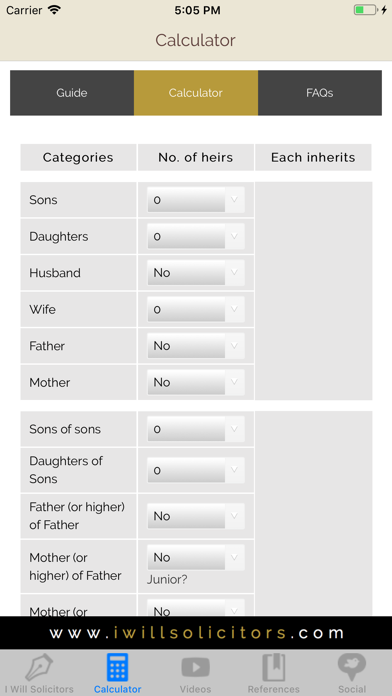Expand the Daughters heirs dropdown
The image size is (392, 696).
(196, 237)
